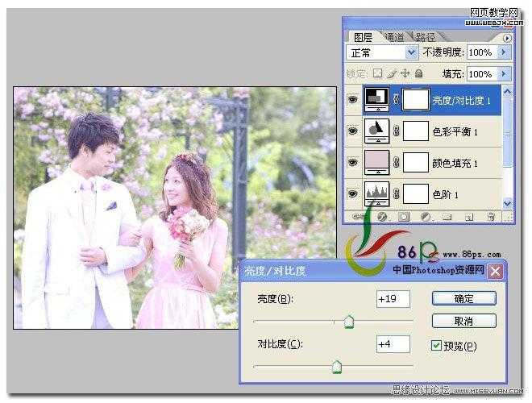Click the 不透明度 100% opacity field
The height and width of the screenshot is (403, 532).
click(482, 52)
